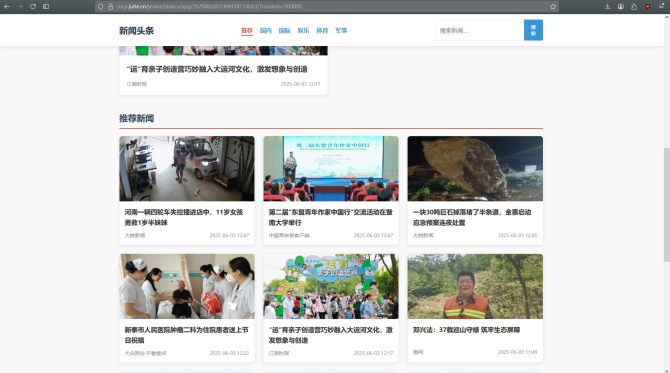This screenshot has width=670, height=373.
Task: Choose the 体育 category tab
Action: (x=322, y=30)
